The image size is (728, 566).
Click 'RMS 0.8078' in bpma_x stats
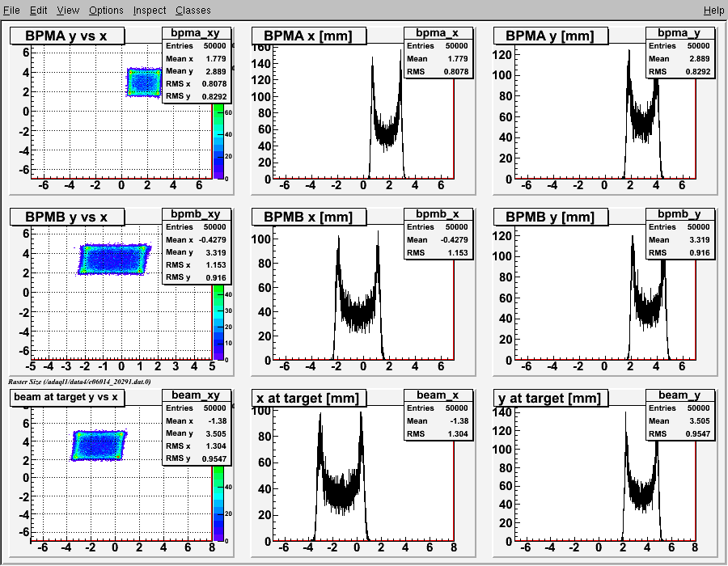pyautogui.click(x=438, y=71)
